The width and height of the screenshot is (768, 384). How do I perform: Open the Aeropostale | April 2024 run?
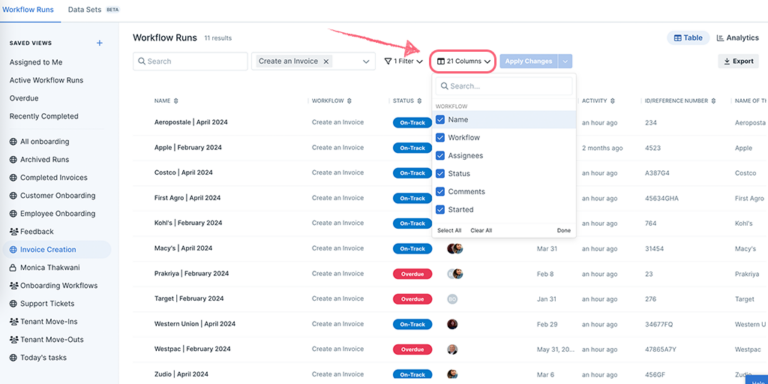pyautogui.click(x=191, y=122)
